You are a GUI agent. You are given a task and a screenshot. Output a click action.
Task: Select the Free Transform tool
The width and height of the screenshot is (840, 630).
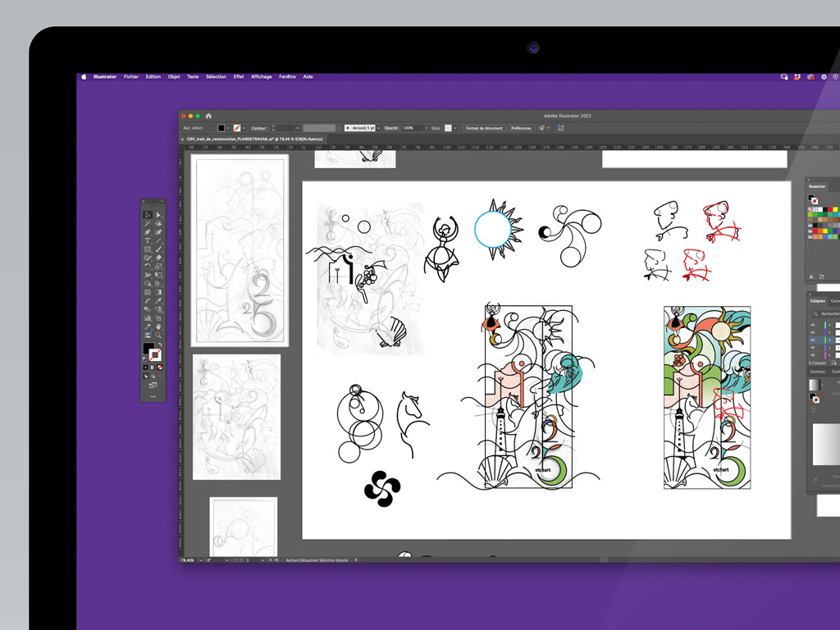click(x=158, y=275)
